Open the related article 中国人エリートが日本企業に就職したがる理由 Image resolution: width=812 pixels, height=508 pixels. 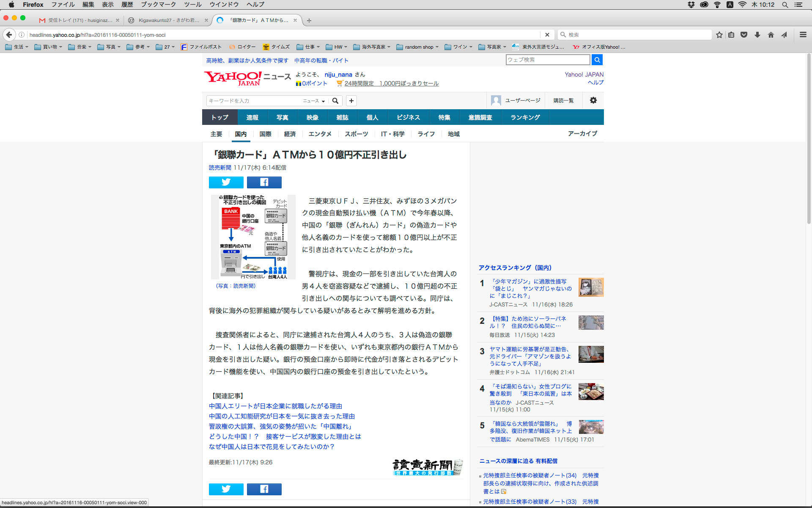[275, 406]
